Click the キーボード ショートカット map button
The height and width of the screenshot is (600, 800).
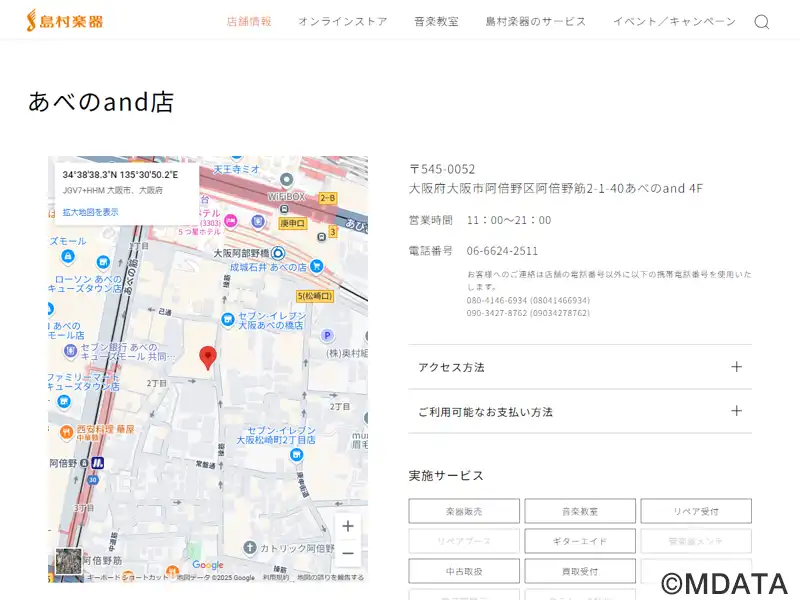tap(128, 578)
